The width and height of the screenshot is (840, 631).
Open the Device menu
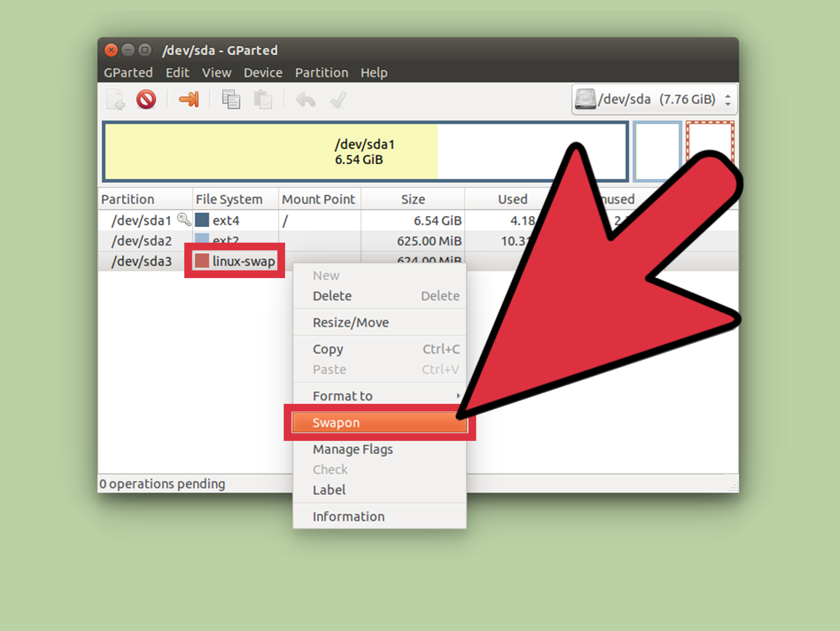tap(263, 72)
